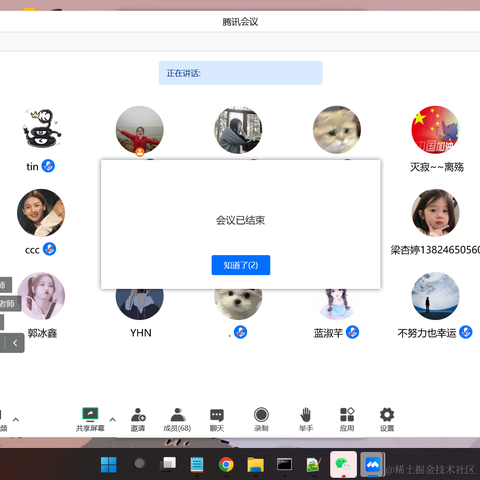Open the 聊天 chat icon
This screenshot has height=480, width=480.
[217, 419]
